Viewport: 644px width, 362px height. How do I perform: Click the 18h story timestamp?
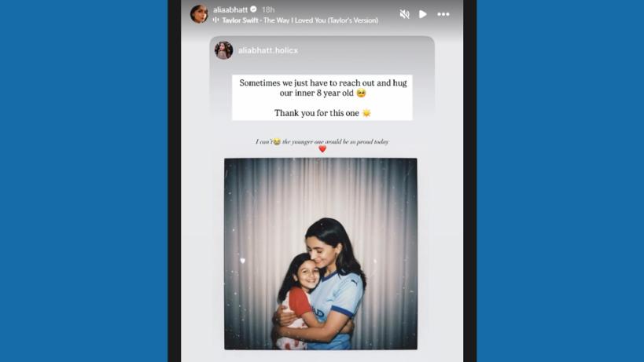point(268,9)
